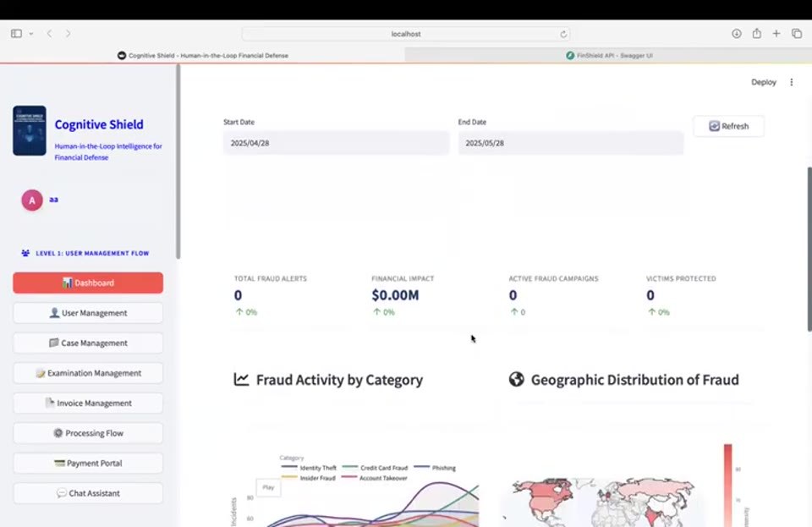812x527 pixels.
Task: Open the Start Date picker field
Action: (x=336, y=143)
